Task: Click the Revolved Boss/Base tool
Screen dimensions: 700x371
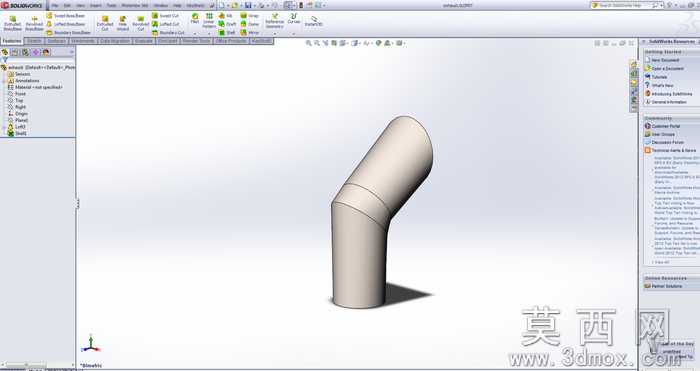Action: (34, 23)
